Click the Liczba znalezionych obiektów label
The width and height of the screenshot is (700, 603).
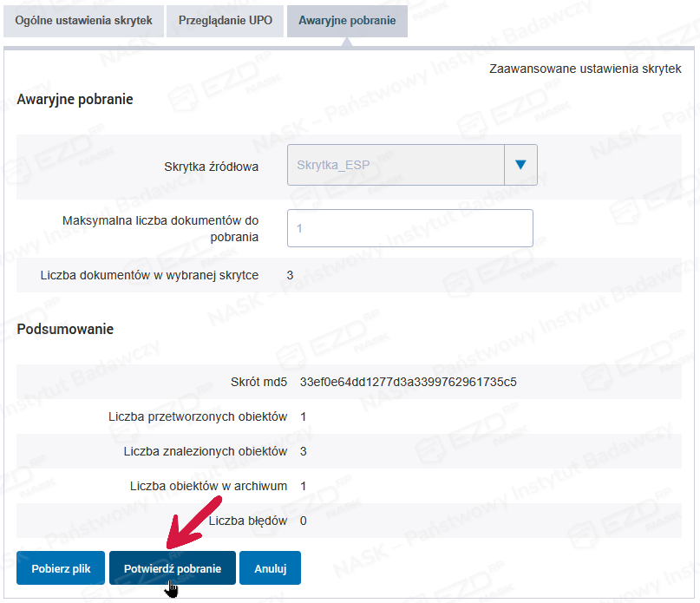[x=205, y=451]
